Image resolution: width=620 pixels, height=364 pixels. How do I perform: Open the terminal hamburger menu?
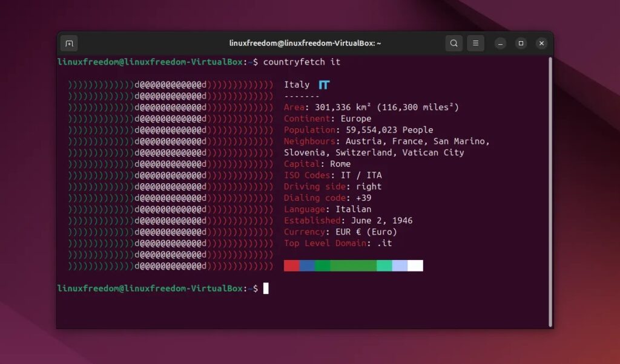coord(475,44)
